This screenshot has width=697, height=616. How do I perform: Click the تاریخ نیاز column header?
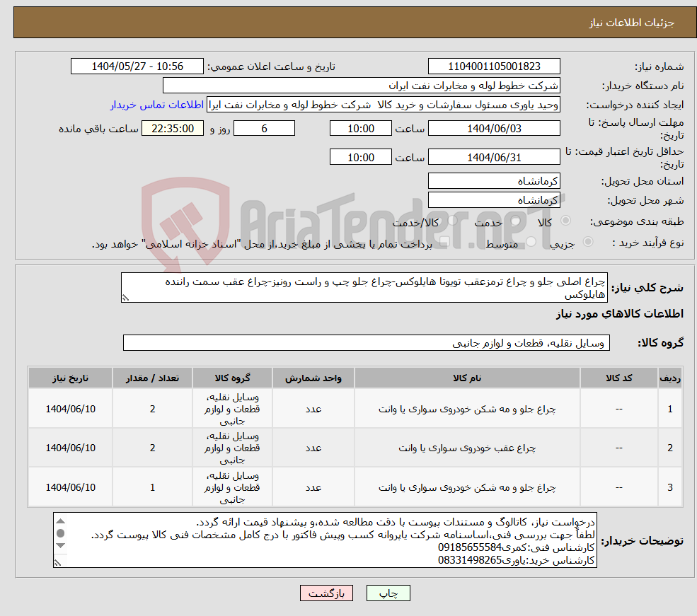(70, 378)
